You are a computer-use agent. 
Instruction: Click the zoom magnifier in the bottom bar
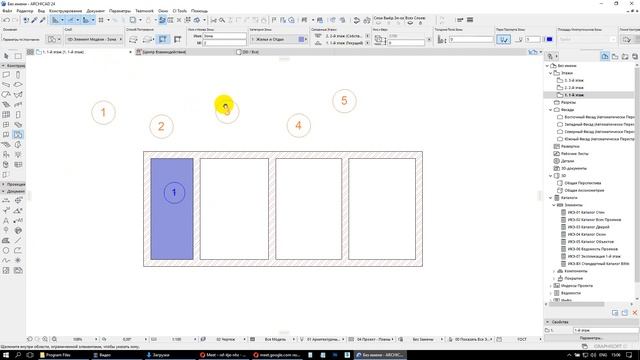tap(54, 339)
